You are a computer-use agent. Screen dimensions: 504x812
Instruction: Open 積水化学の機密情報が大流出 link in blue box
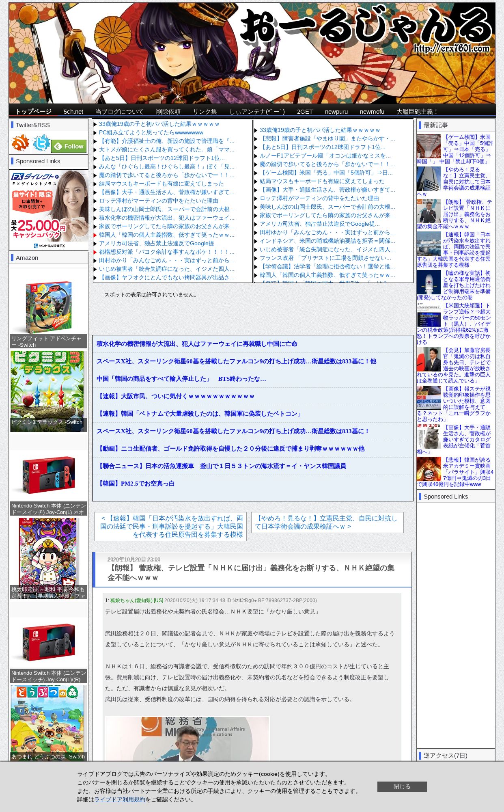197,344
